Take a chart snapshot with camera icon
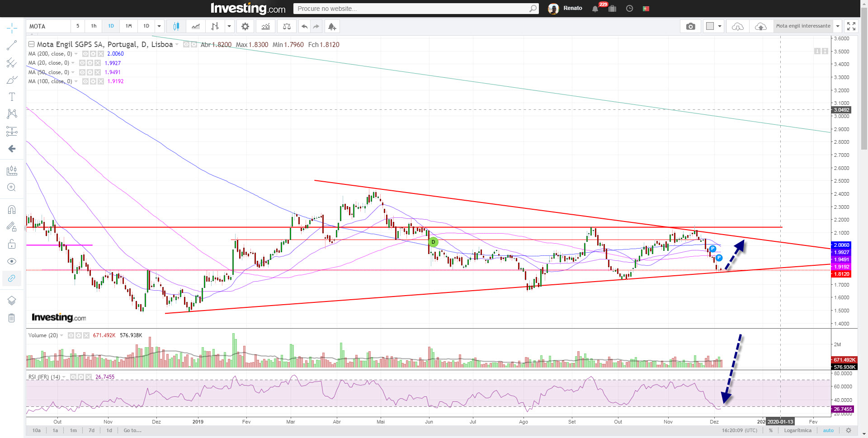 click(690, 26)
